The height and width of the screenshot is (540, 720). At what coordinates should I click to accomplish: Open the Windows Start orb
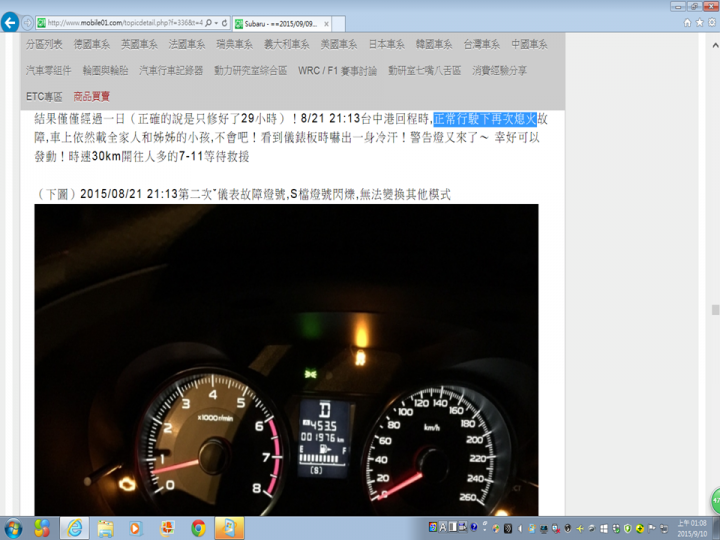click(13, 529)
